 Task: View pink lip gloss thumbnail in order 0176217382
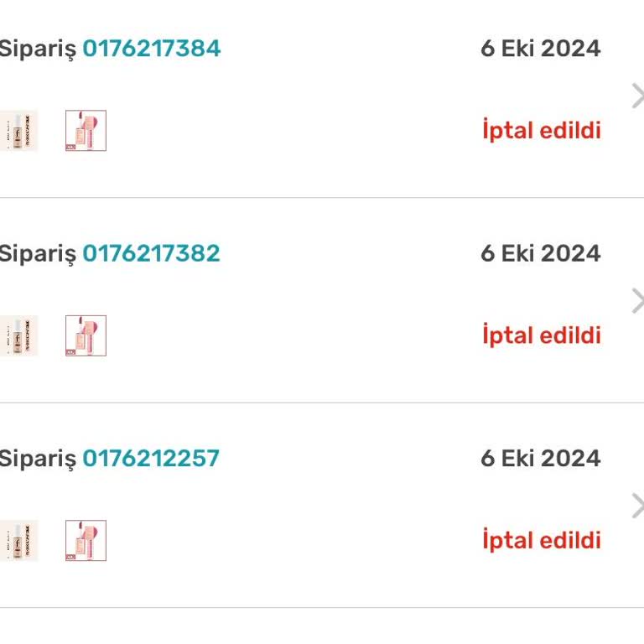(86, 335)
